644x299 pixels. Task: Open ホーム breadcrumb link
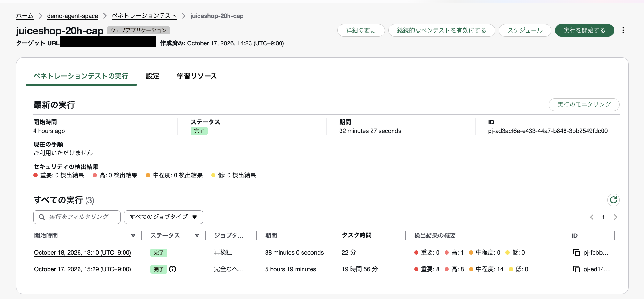click(x=25, y=16)
